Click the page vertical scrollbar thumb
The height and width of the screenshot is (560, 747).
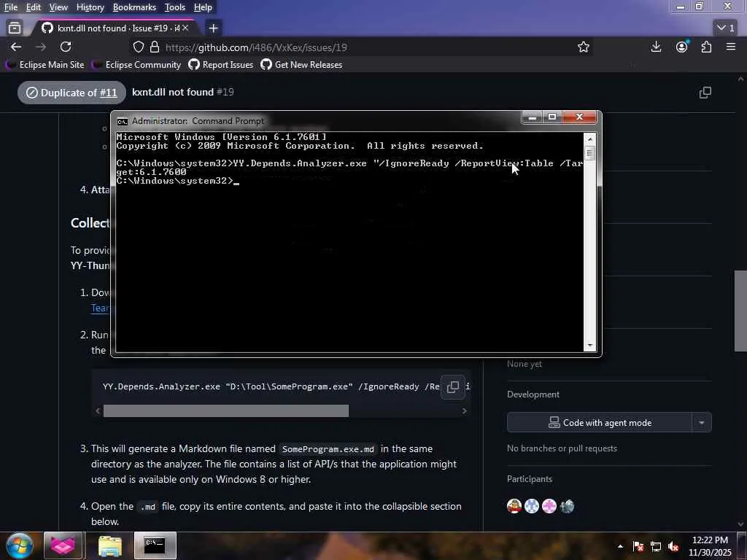(741, 311)
